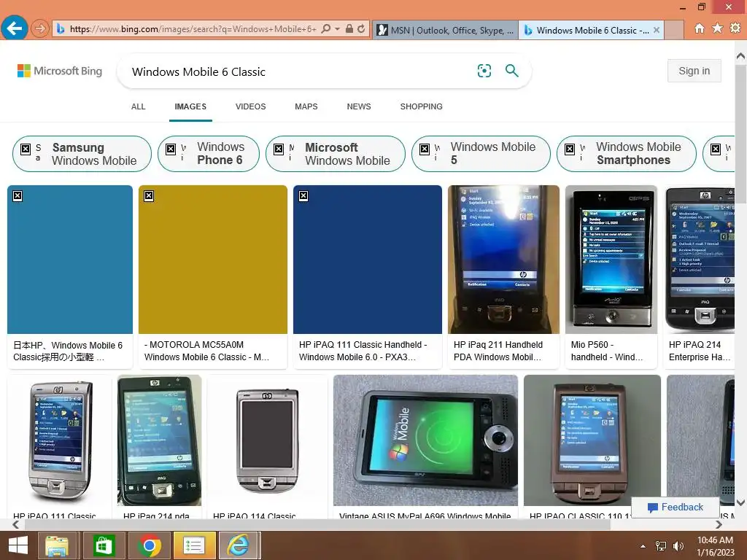Image resolution: width=747 pixels, height=560 pixels.
Task: Open Windows Store from taskbar
Action: pos(104,545)
